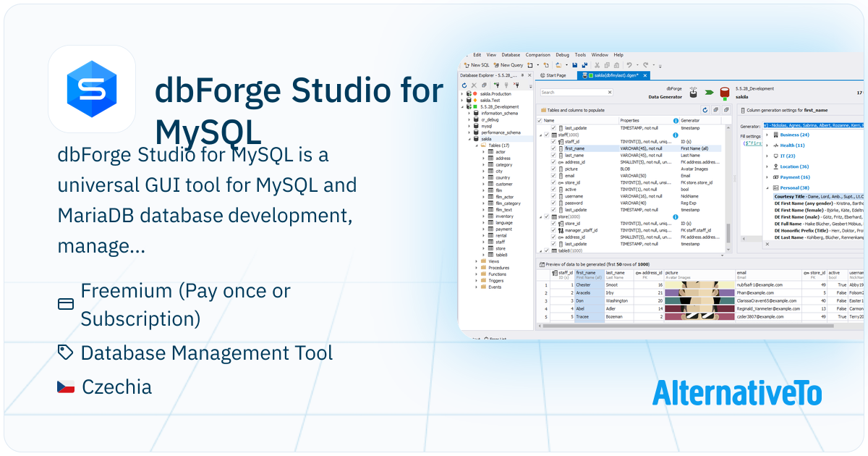Click the new connection plug icon
Viewport: 868px width, 456px height.
pyautogui.click(x=497, y=85)
